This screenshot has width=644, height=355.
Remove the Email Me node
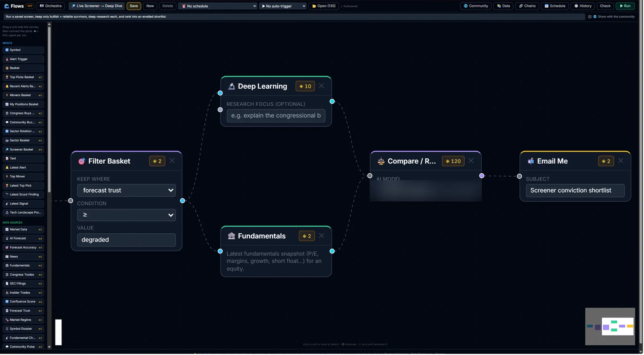[621, 161]
